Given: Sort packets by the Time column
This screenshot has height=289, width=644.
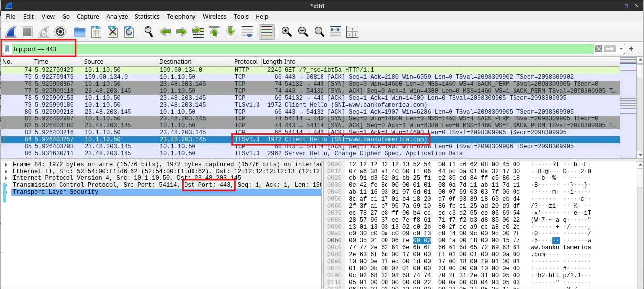Looking at the screenshot, I should coord(58,62).
